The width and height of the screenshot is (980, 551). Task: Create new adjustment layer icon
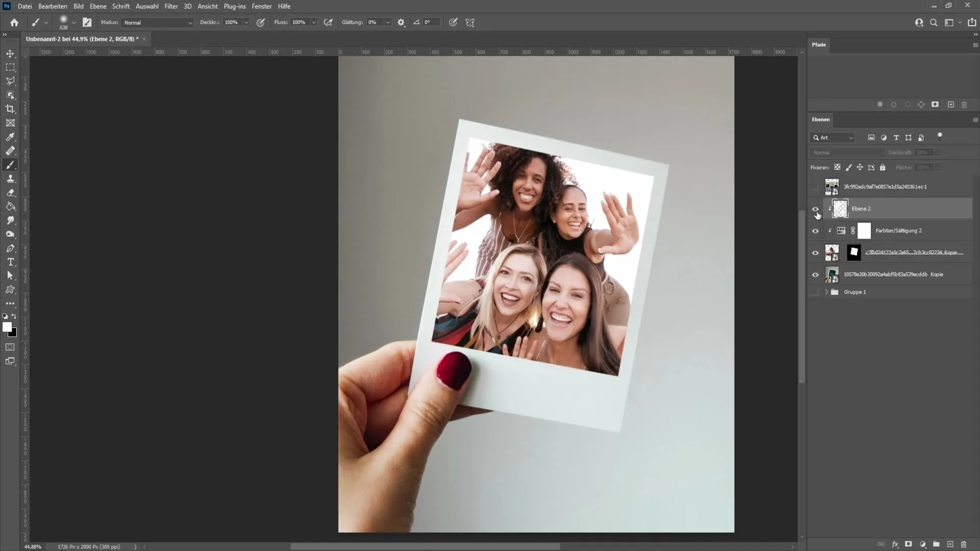pyautogui.click(x=922, y=544)
